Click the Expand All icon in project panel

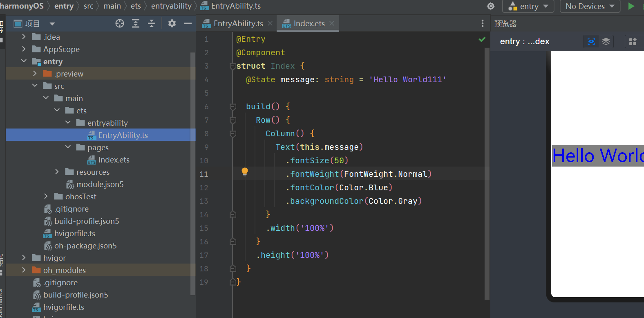[x=136, y=23]
